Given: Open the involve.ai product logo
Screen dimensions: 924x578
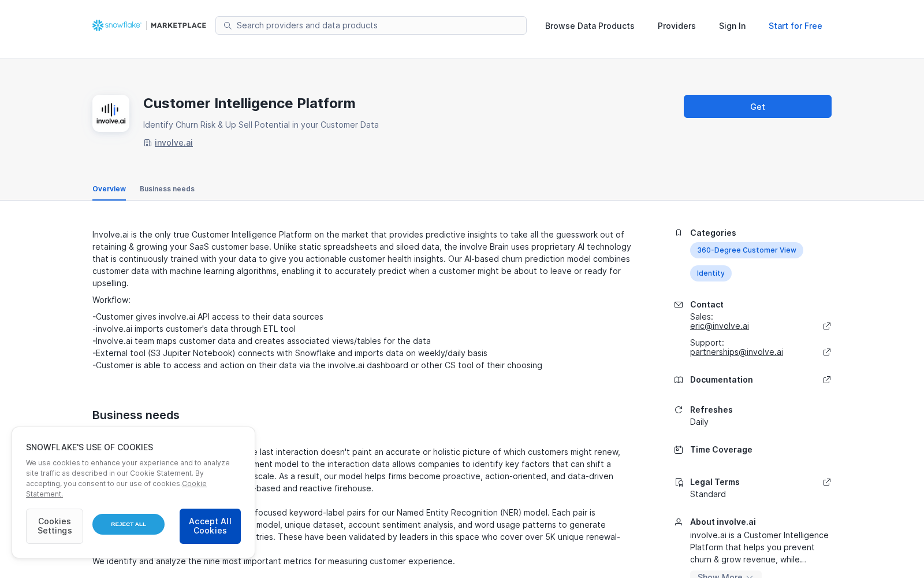Looking at the screenshot, I should [x=111, y=113].
